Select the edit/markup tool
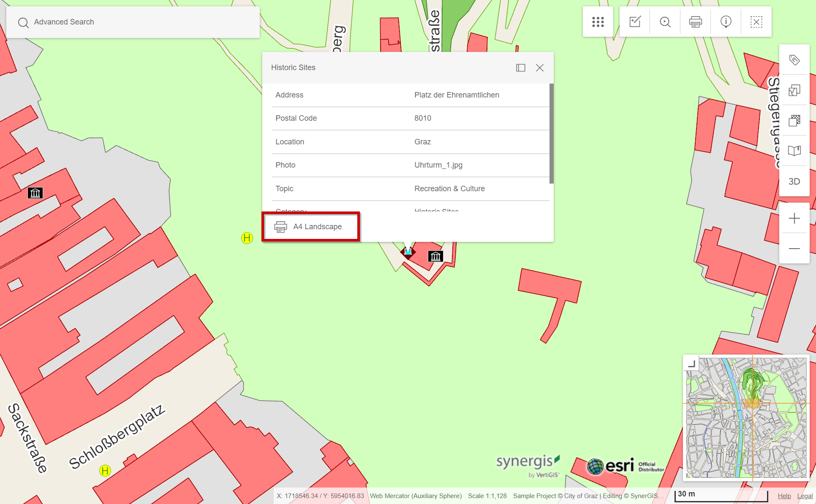The height and width of the screenshot is (504, 816). [x=635, y=22]
